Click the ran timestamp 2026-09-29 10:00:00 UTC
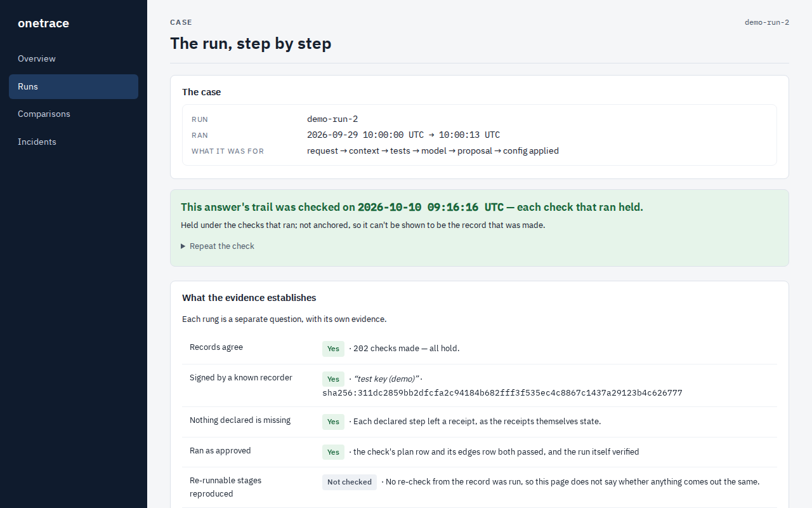 point(365,135)
